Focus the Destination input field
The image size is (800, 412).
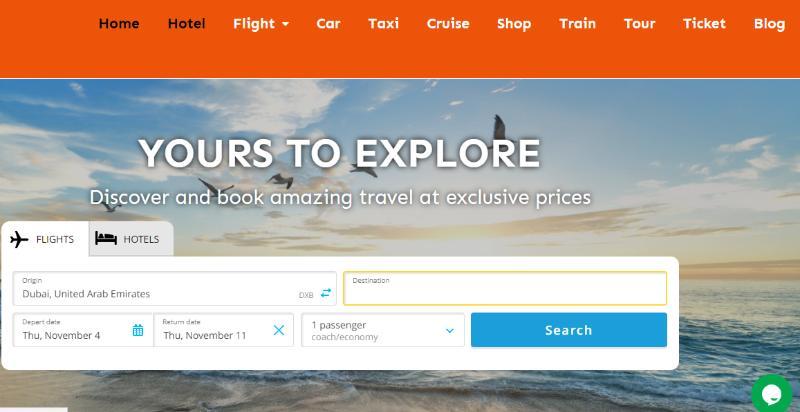505,288
